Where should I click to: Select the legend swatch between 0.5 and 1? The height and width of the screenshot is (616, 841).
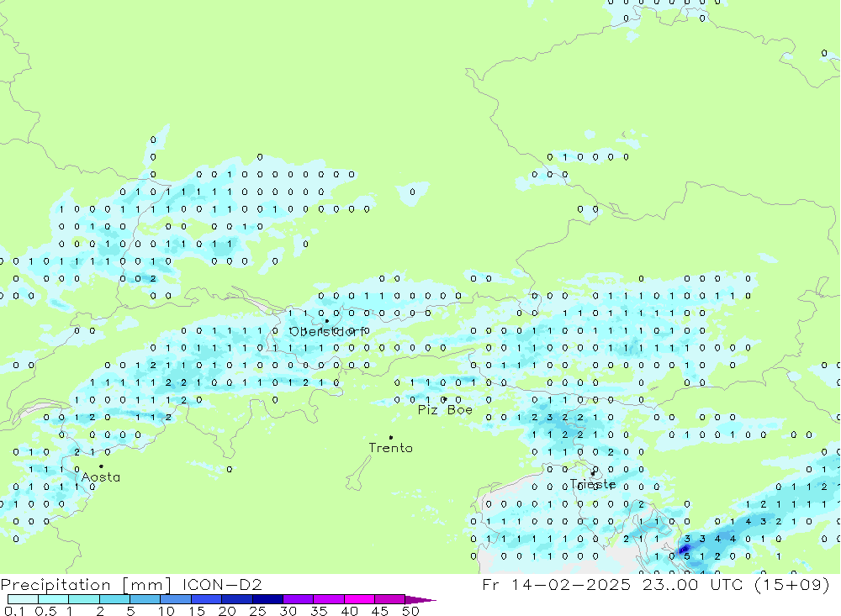coord(54,599)
